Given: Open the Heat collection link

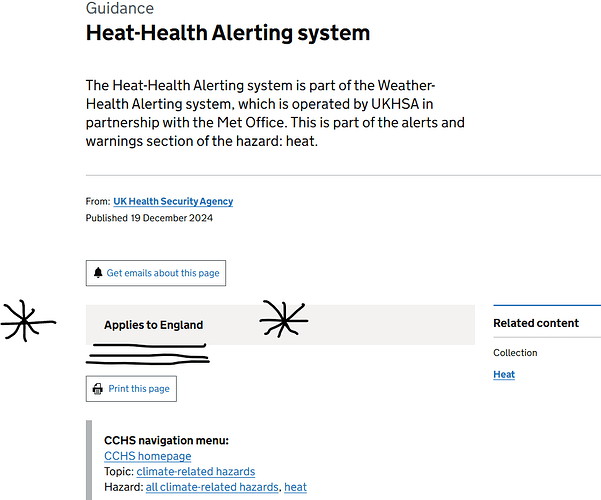Looking at the screenshot, I should click(x=504, y=374).
